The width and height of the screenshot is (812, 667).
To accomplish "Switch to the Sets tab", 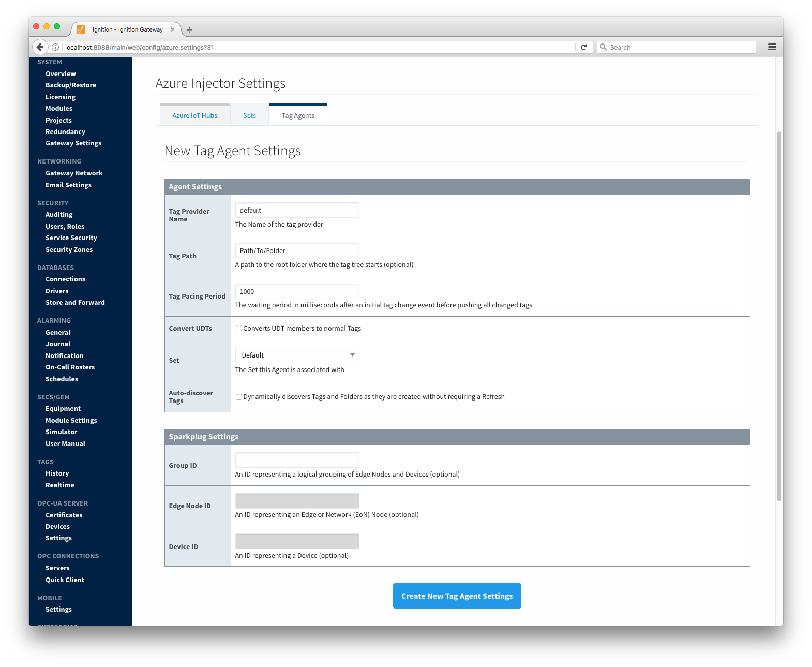I will (x=249, y=115).
